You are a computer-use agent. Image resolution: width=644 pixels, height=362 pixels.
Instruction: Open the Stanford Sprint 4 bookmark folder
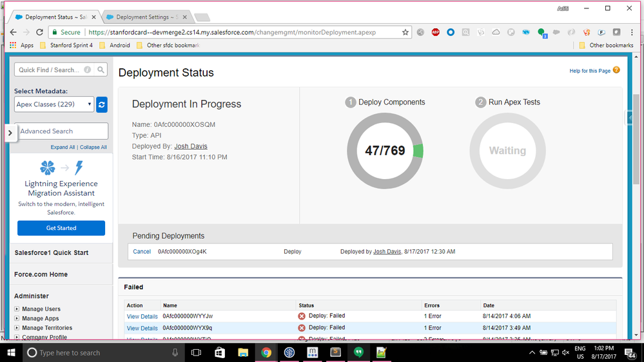click(66, 45)
